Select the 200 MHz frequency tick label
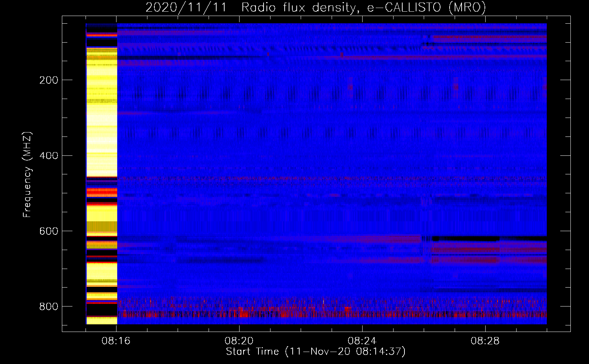The width and height of the screenshot is (589, 364). point(48,80)
